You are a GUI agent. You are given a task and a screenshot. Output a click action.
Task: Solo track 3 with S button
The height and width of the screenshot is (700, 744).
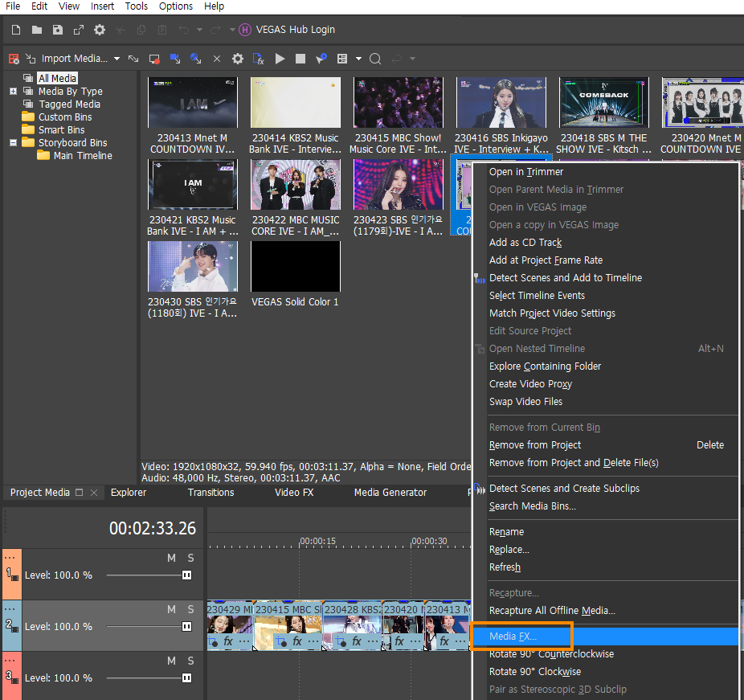(x=190, y=661)
